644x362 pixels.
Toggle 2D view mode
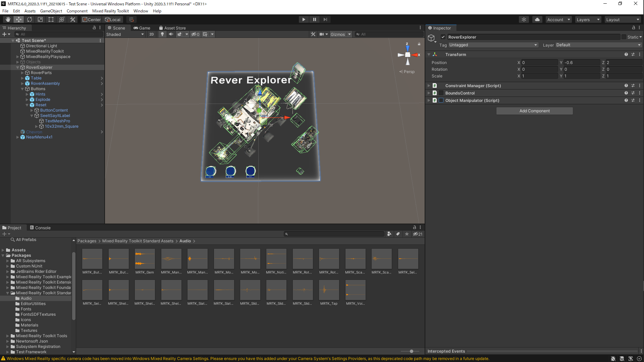[x=152, y=34]
